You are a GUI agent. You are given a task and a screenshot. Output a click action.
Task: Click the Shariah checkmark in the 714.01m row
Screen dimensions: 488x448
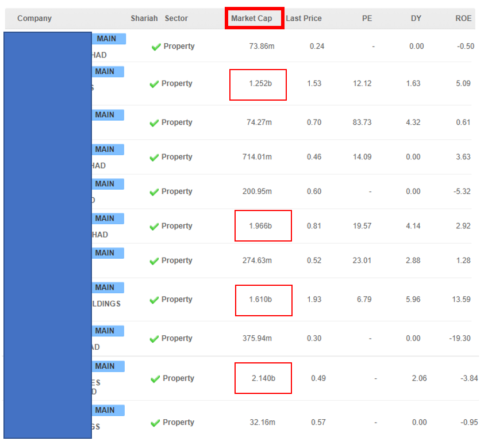pyautogui.click(x=154, y=158)
